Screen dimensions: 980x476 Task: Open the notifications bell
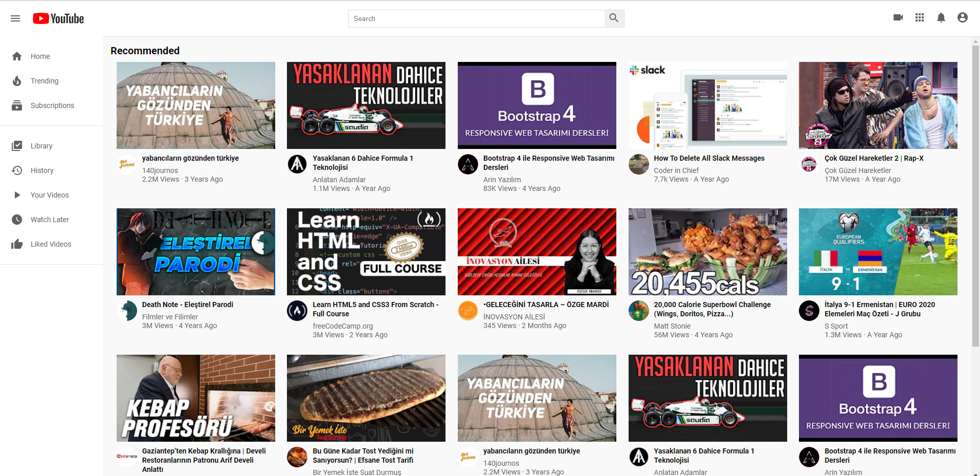click(x=941, y=17)
